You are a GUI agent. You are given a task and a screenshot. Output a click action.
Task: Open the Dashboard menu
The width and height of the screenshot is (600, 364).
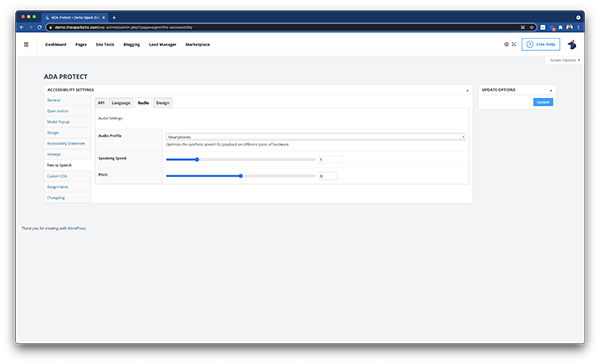pyautogui.click(x=55, y=44)
